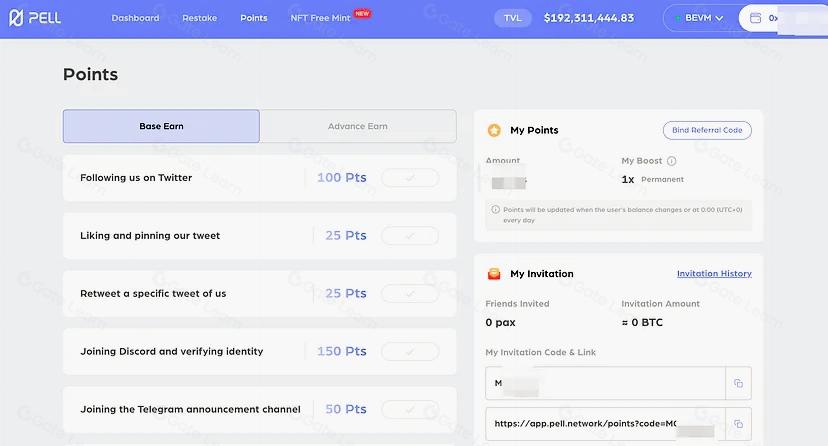
Task: Click the invitation link field
Action: click(x=605, y=424)
